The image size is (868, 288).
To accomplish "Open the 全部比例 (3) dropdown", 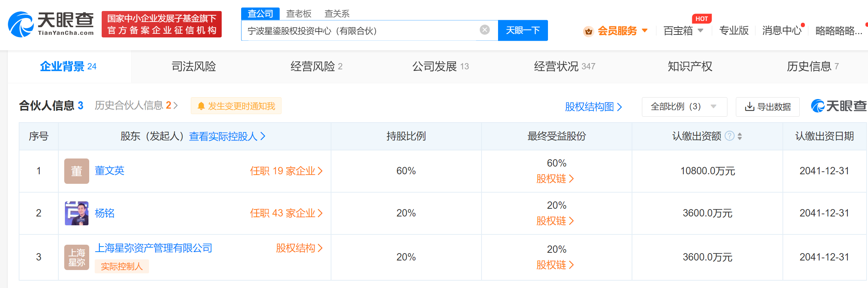I will pos(684,107).
